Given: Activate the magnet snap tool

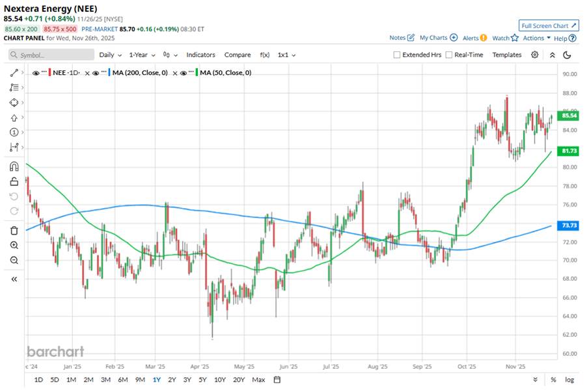Looking at the screenshot, I should tap(14, 166).
